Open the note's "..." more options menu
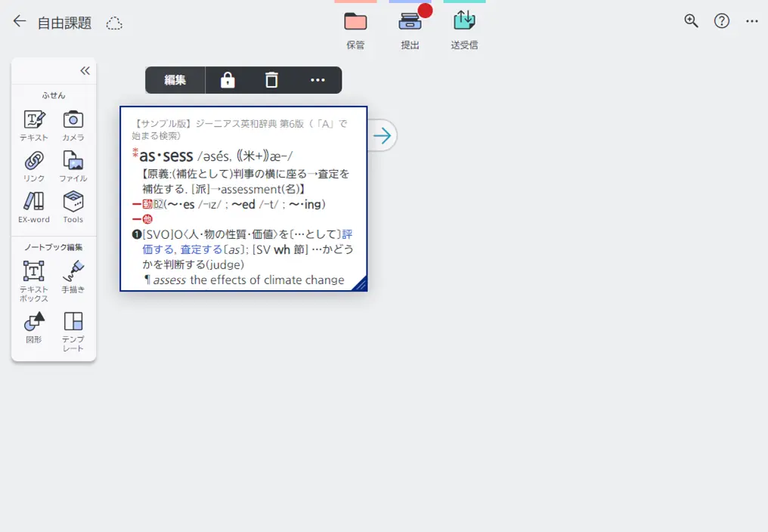Screen dimensions: 768x532 pyautogui.click(x=316, y=79)
